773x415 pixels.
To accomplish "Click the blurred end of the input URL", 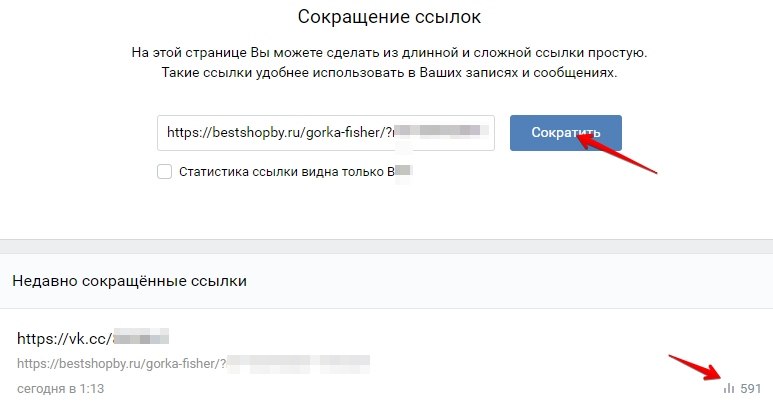I will click(440, 132).
